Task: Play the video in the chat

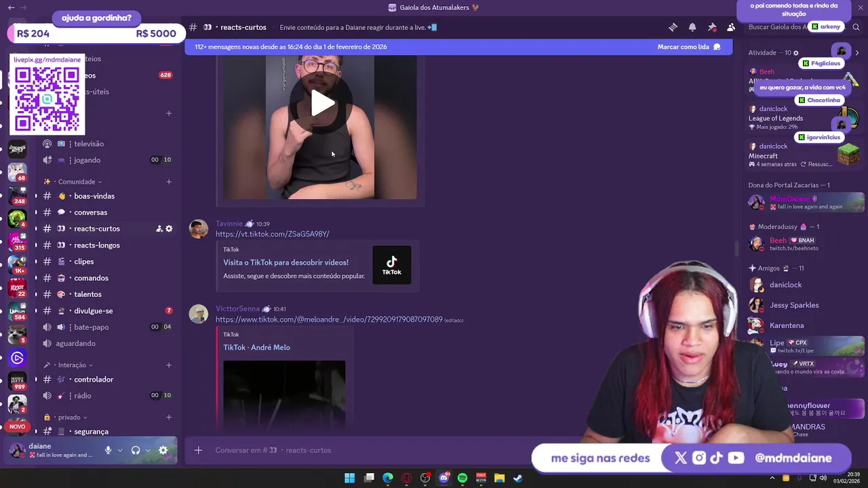Action: coord(323,104)
